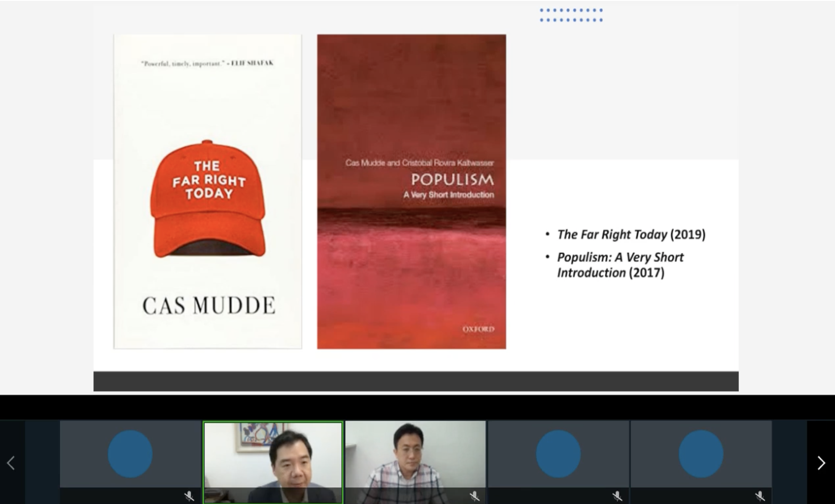This screenshot has width=835, height=504.
Task: Click muted mic icon on leftmost participant tile
Action: 189,496
